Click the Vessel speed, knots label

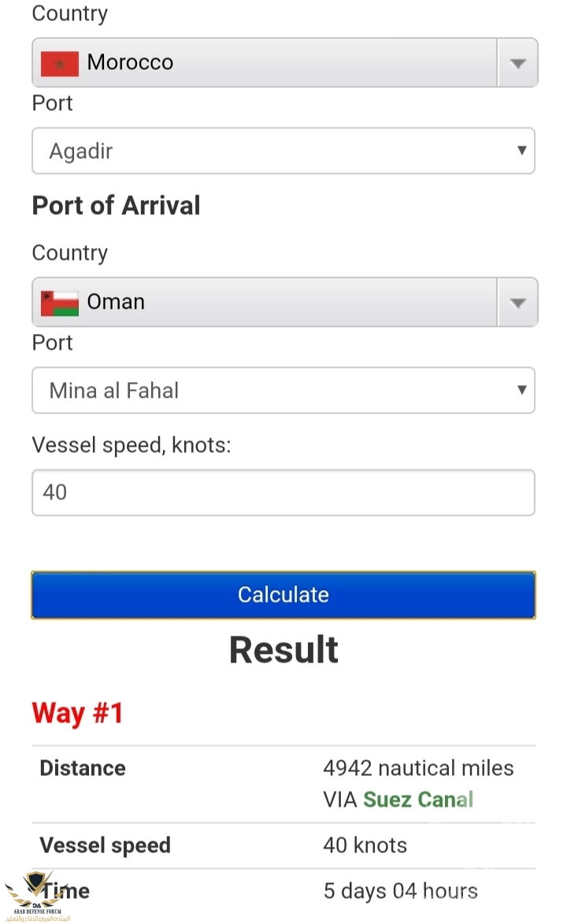[132, 445]
